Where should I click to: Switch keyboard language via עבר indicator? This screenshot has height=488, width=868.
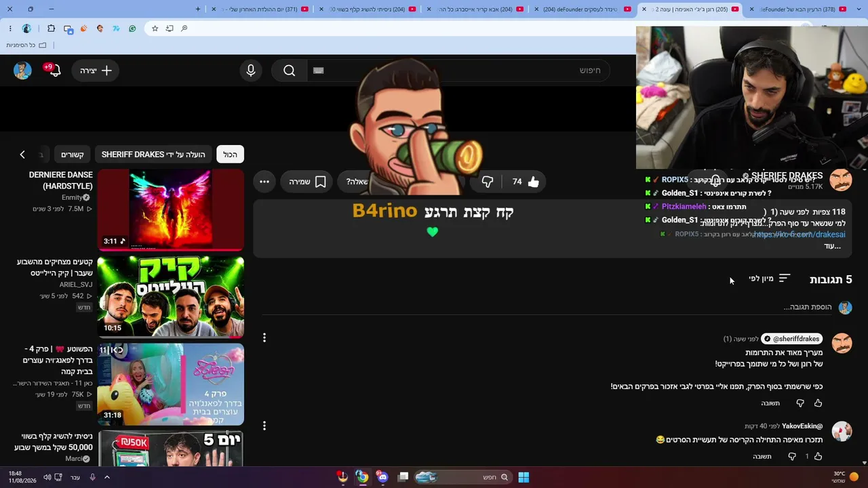point(75,477)
